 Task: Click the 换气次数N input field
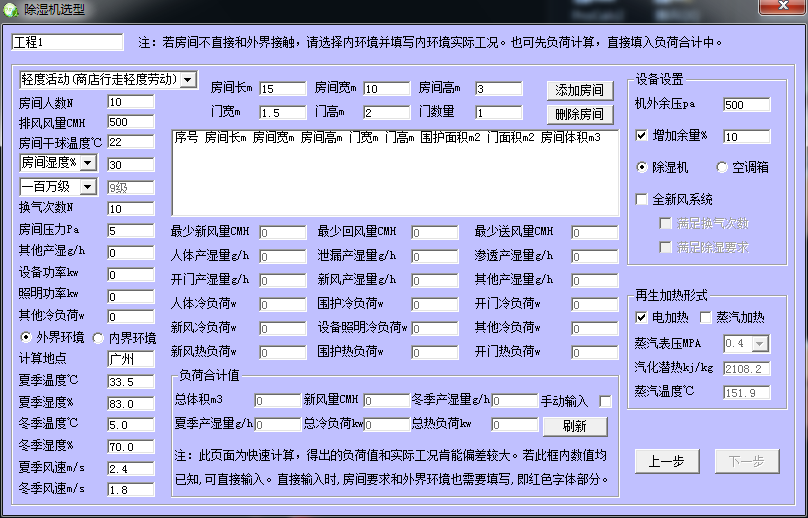[131, 209]
